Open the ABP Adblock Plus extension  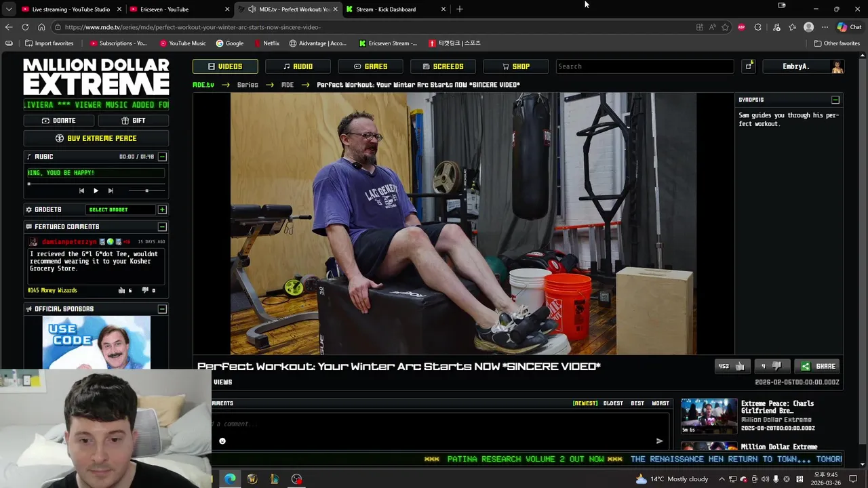click(x=741, y=27)
